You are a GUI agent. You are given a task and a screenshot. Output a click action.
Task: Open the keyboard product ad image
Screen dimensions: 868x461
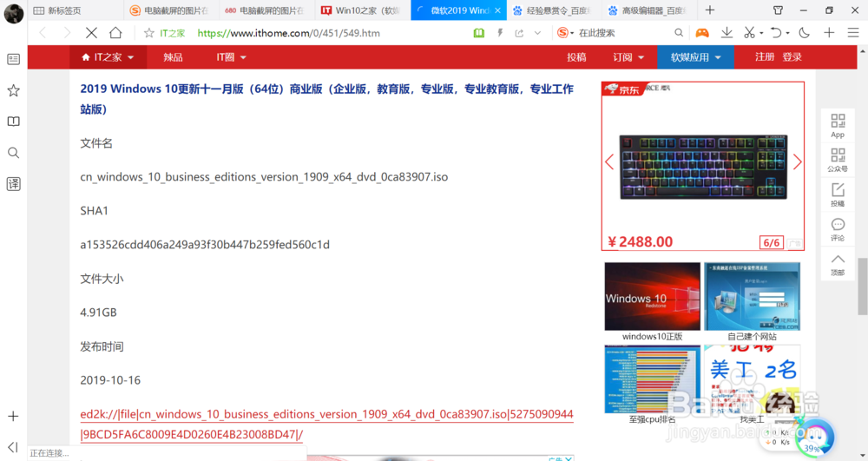tap(703, 167)
